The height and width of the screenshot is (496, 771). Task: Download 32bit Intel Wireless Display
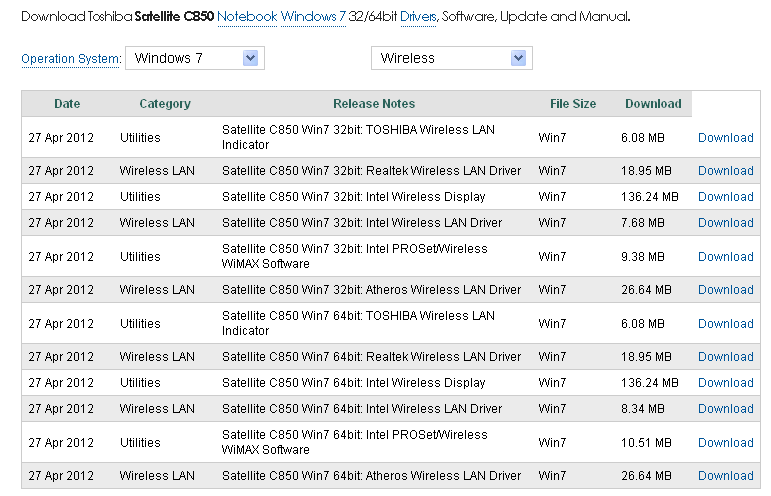725,197
